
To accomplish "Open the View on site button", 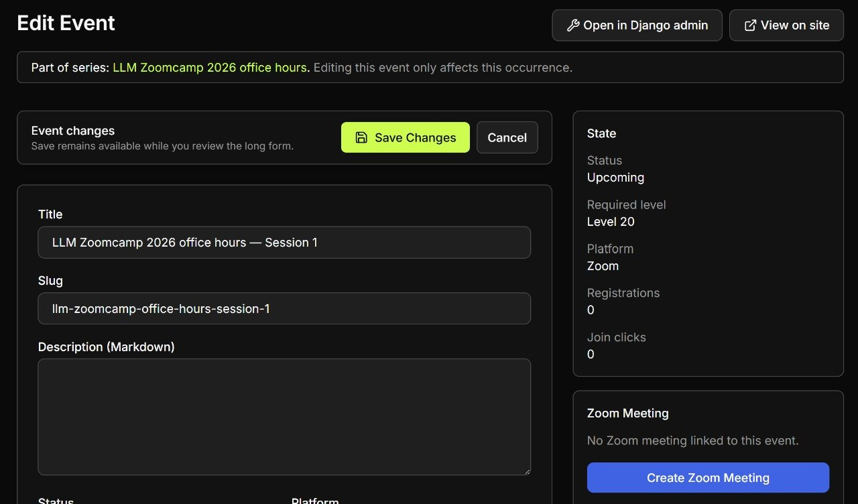I will (786, 25).
